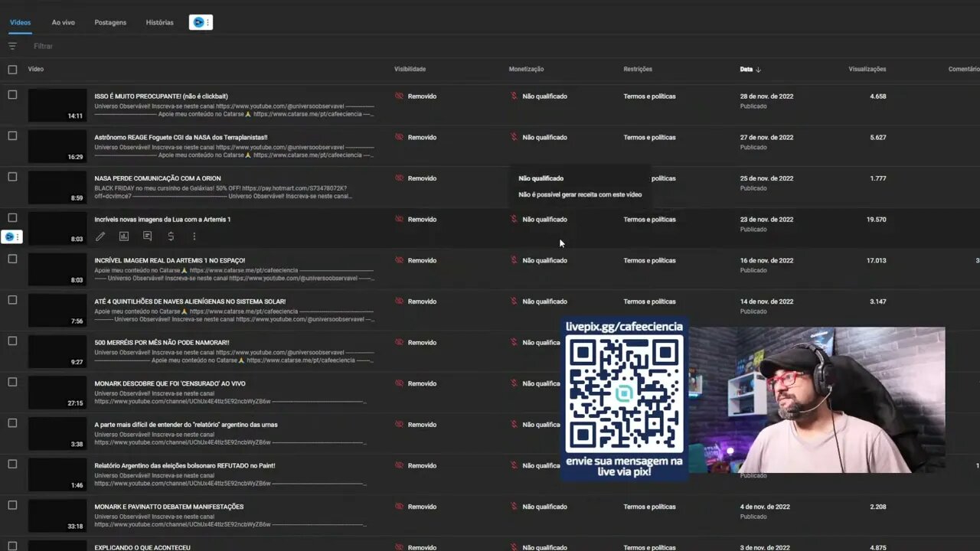Click removed-visibility icon for MONARK DESCOBRE video
980x551 pixels.
pos(399,383)
